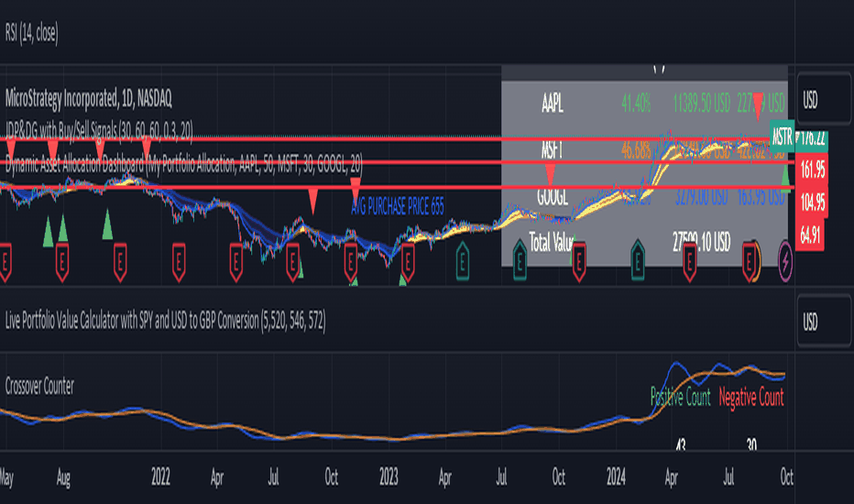
Task: Select the IDP&DG with Buy/Sell Signals legend
Action: [x=99, y=131]
